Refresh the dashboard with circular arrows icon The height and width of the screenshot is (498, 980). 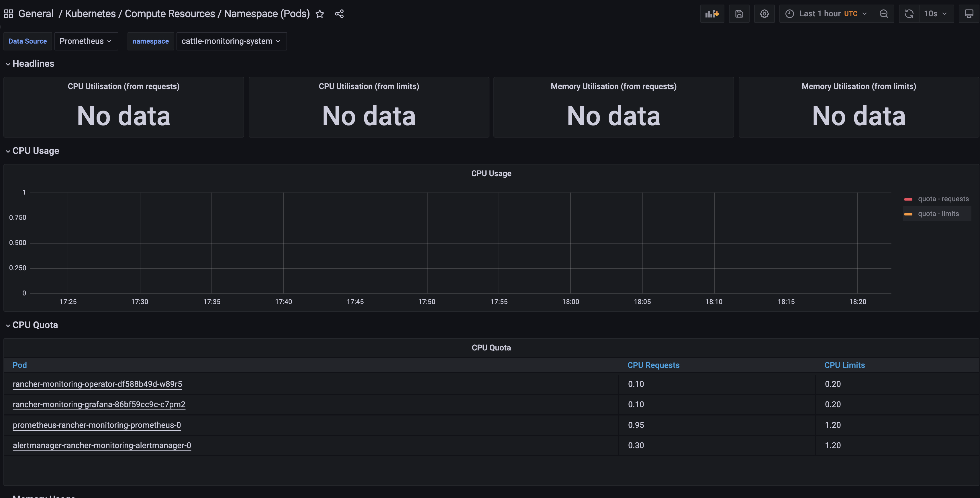909,14
